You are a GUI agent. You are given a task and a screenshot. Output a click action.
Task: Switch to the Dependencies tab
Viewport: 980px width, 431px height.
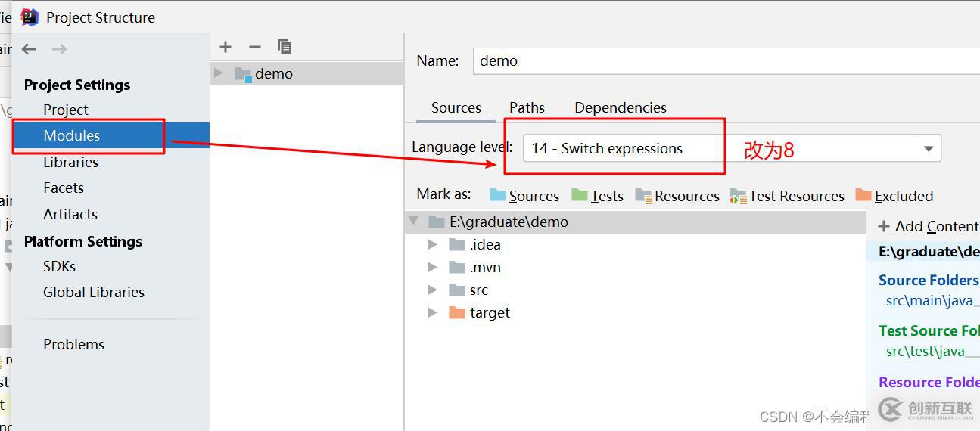coord(621,107)
